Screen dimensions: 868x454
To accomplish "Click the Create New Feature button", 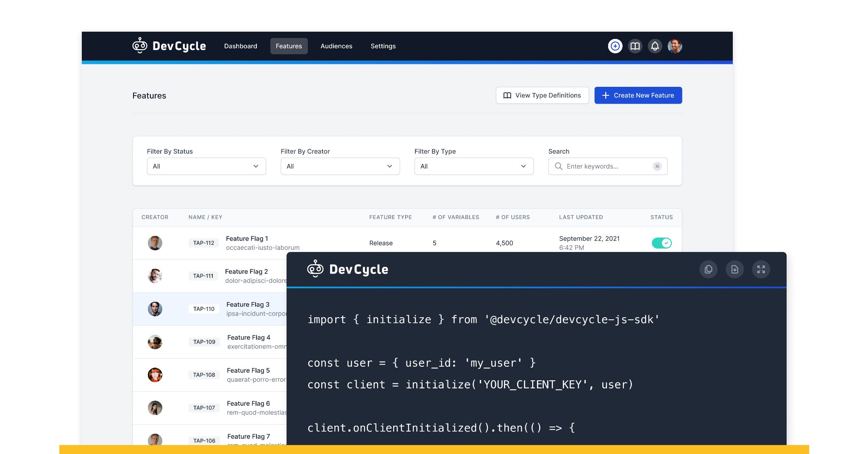I will (638, 95).
